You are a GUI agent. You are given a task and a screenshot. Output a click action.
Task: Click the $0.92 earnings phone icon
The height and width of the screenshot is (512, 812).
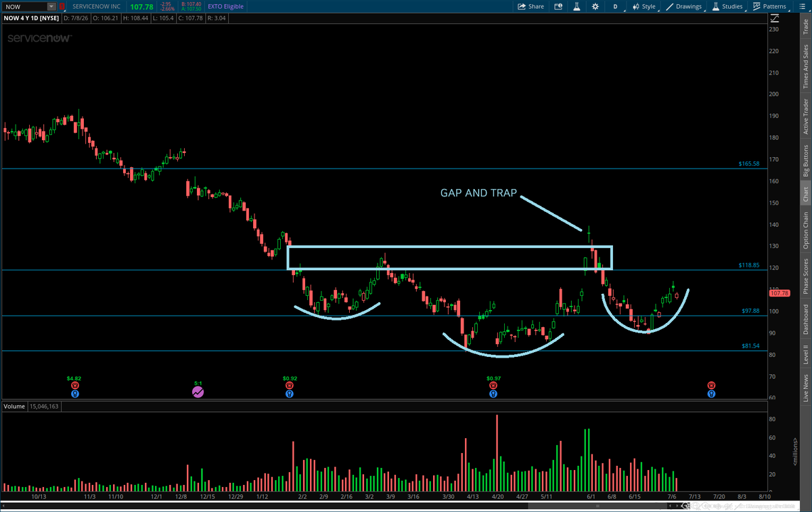pos(290,385)
